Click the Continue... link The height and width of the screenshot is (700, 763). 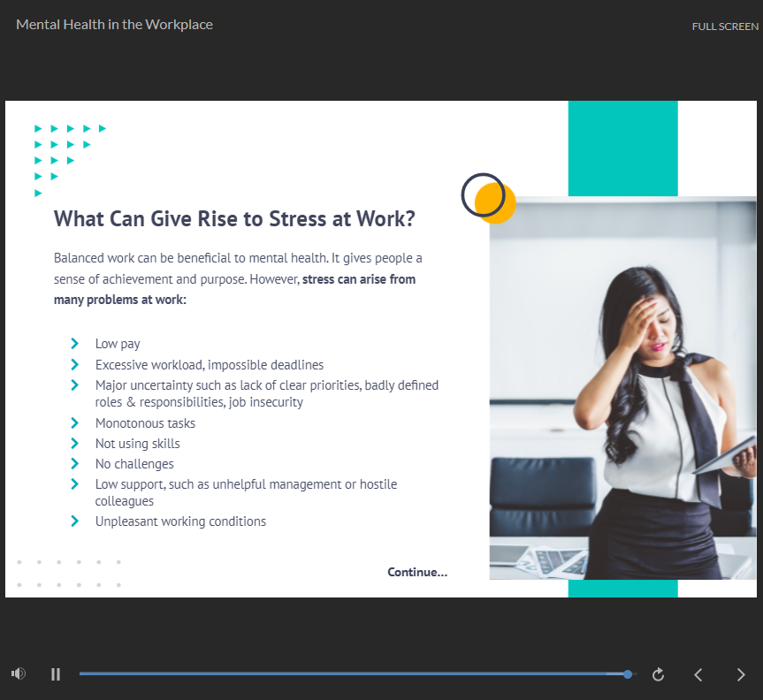tap(417, 572)
